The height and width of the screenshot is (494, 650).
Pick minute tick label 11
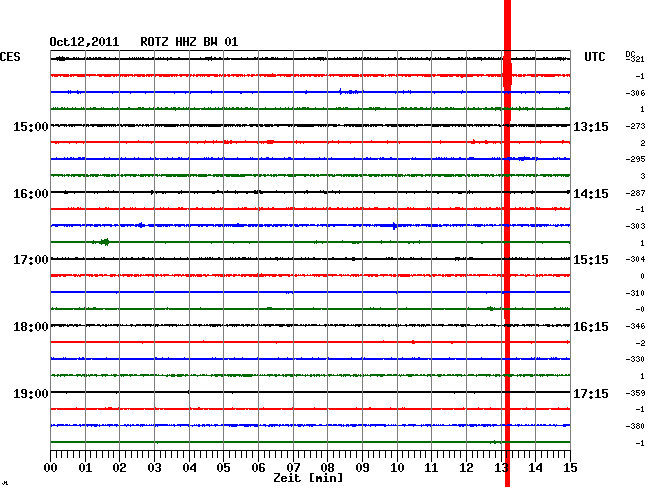(431, 468)
